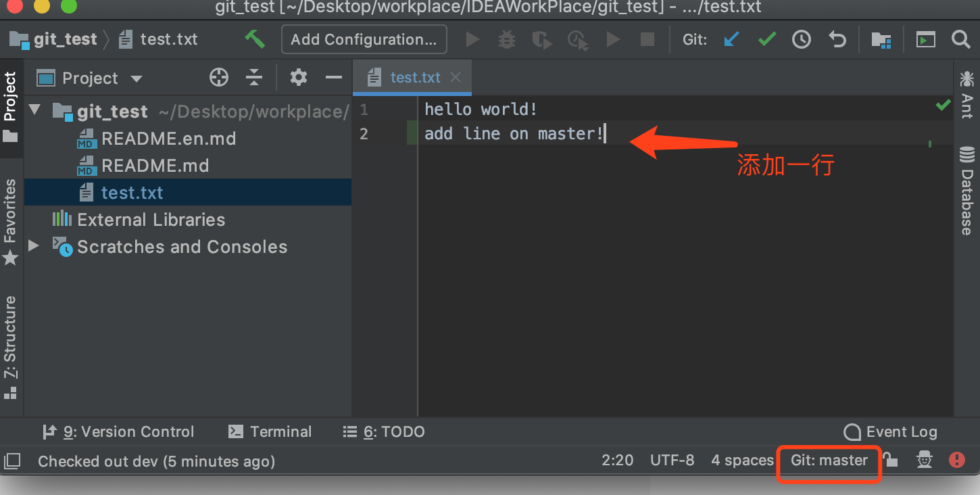
Task: Open Search Everywhere magnifier icon
Action: tap(960, 39)
